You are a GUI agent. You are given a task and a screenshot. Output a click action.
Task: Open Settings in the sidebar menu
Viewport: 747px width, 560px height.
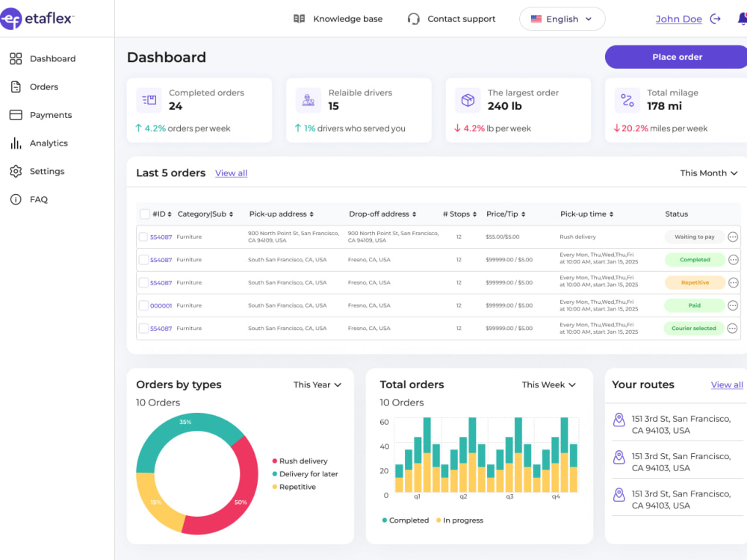tap(46, 171)
